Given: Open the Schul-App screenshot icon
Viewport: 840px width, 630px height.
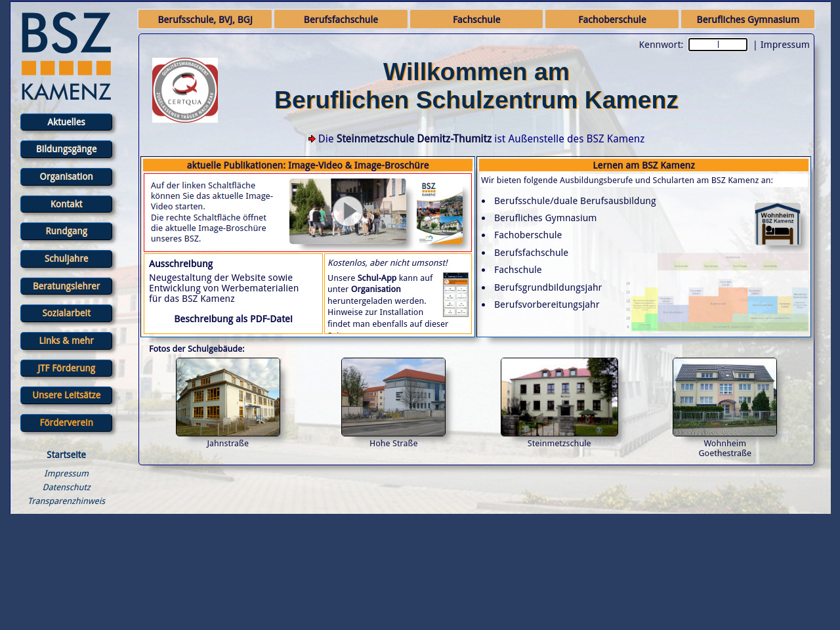Looking at the screenshot, I should click(455, 295).
